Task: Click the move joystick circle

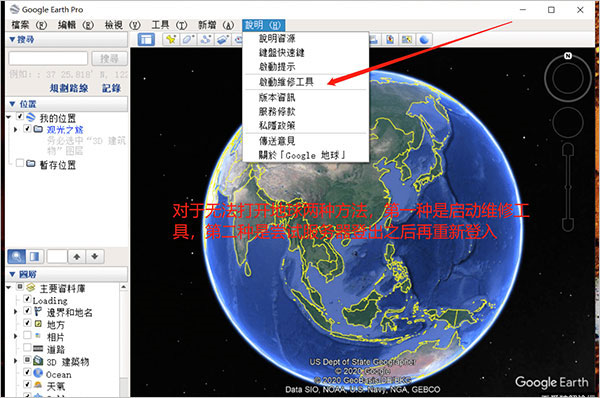Action: pyautogui.click(x=568, y=122)
